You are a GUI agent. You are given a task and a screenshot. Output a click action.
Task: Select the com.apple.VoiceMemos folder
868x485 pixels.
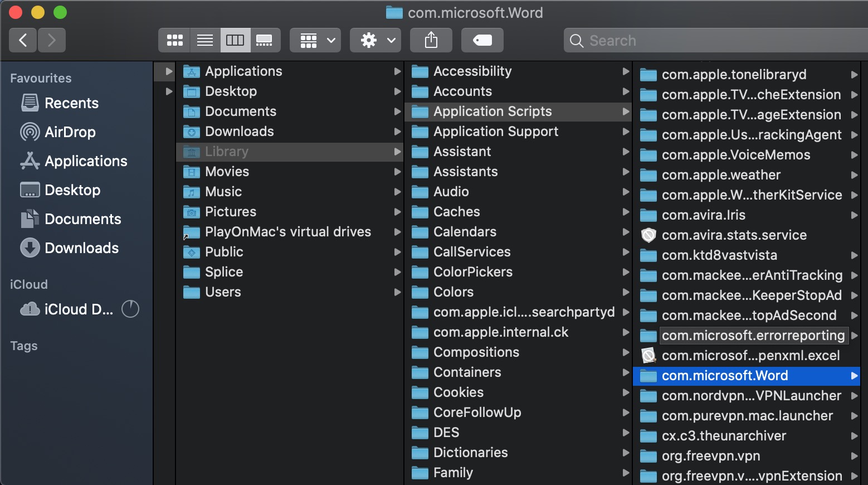point(747,155)
